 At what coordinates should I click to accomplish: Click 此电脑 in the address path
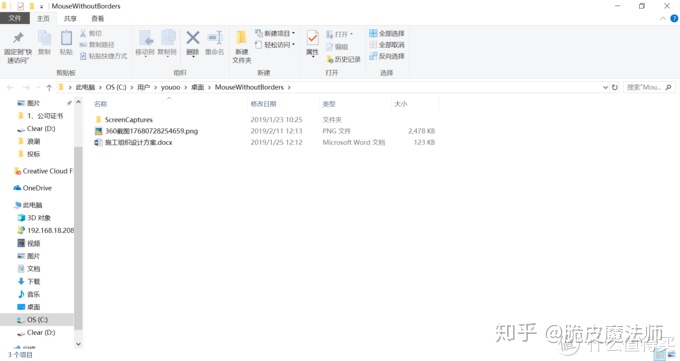(x=85, y=87)
